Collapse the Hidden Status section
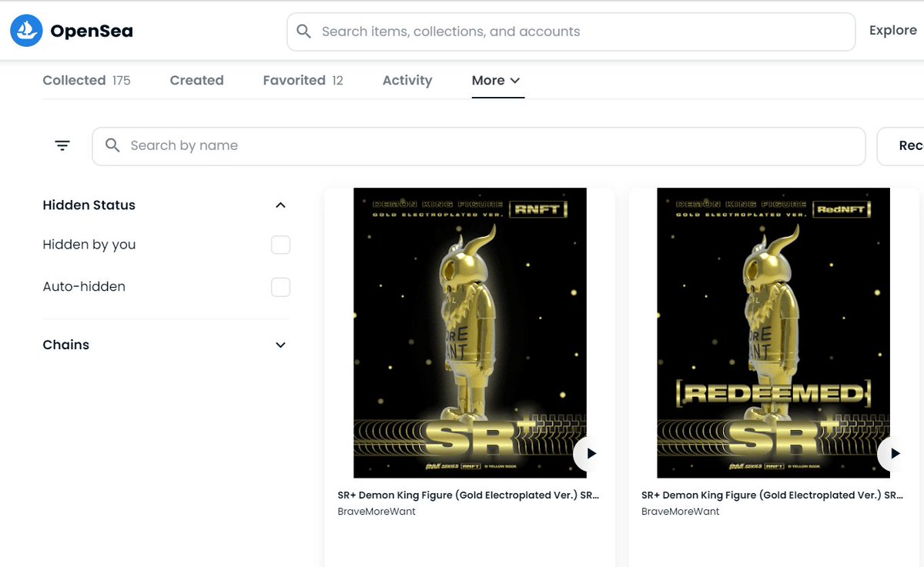This screenshot has width=924, height=567. click(280, 205)
